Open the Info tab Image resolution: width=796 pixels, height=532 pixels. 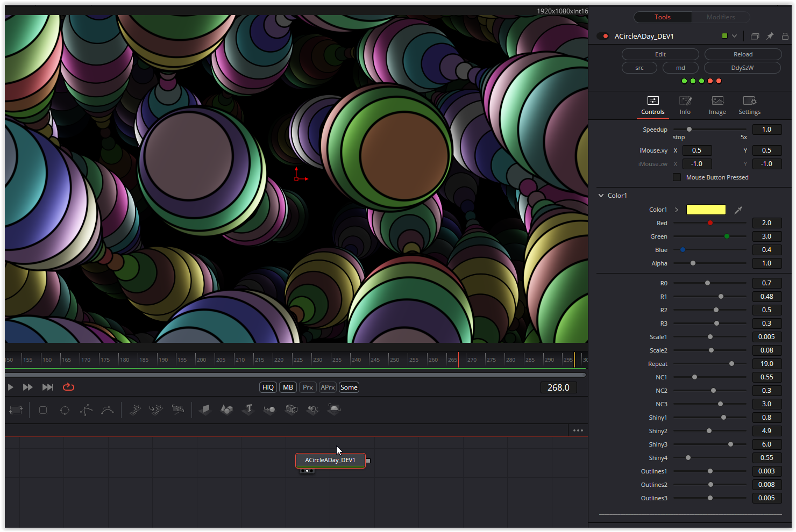click(x=685, y=106)
